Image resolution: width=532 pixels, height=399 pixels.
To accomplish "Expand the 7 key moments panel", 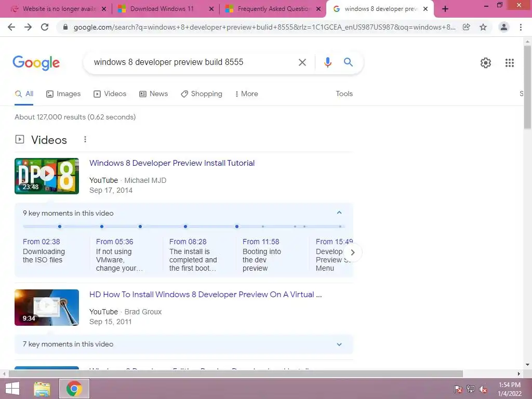I will coord(339,344).
